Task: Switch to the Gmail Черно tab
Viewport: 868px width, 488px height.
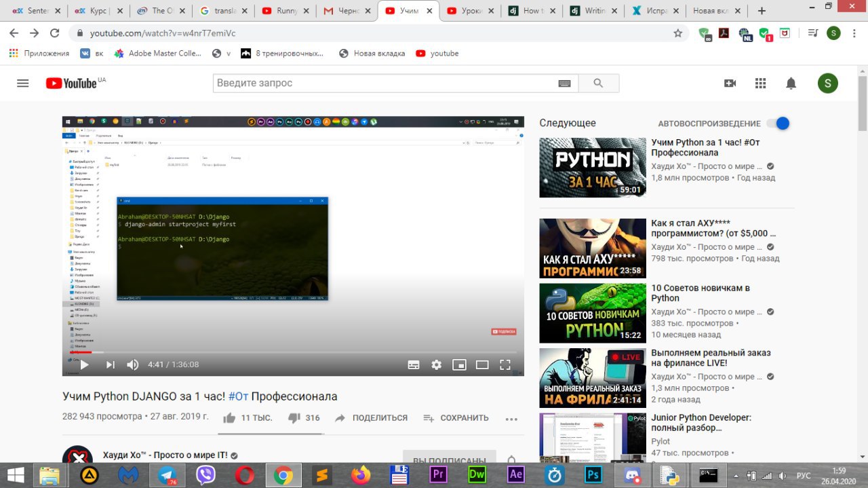Action: click(347, 11)
